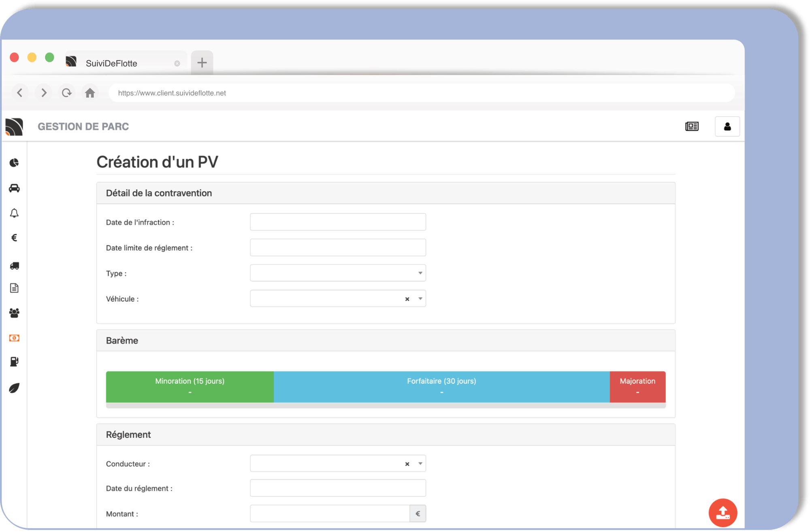Clear the Conducteur selection with x
This screenshot has width=810, height=532.
coord(407,464)
